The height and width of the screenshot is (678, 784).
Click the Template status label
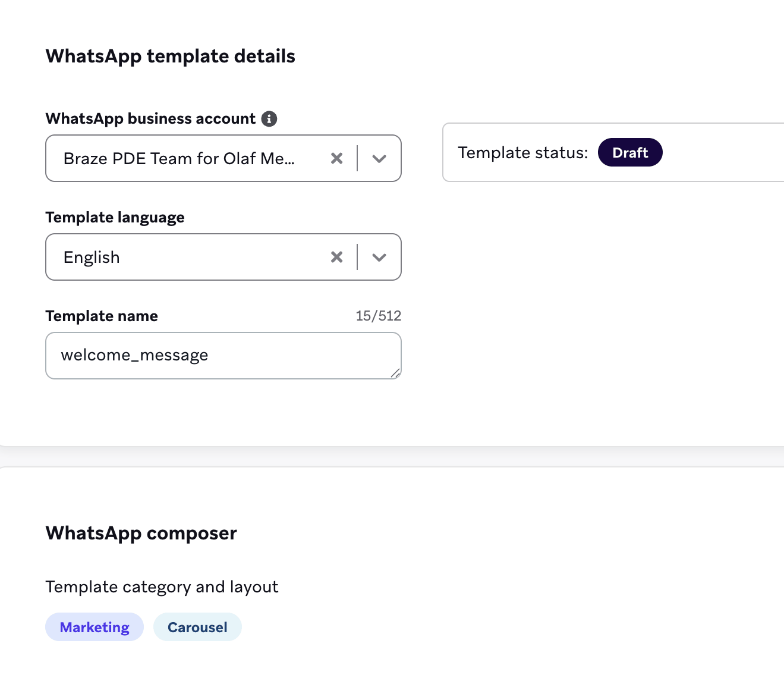point(522,152)
